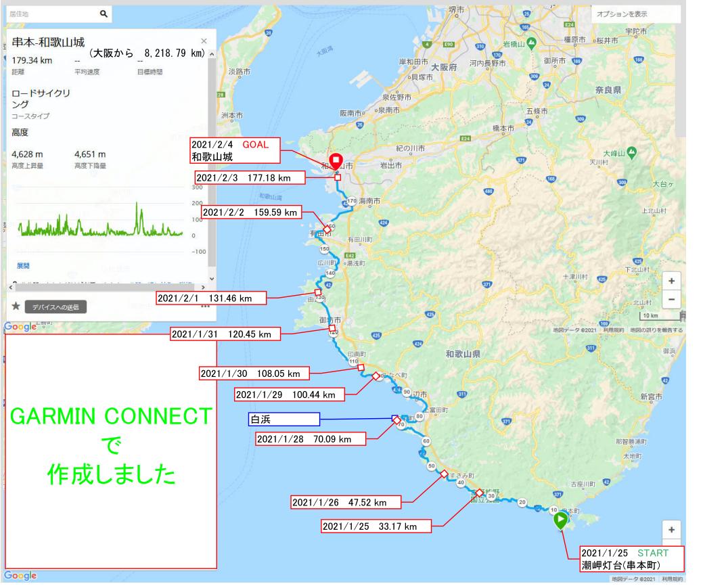Zoom in the map with plus button

pyautogui.click(x=672, y=281)
